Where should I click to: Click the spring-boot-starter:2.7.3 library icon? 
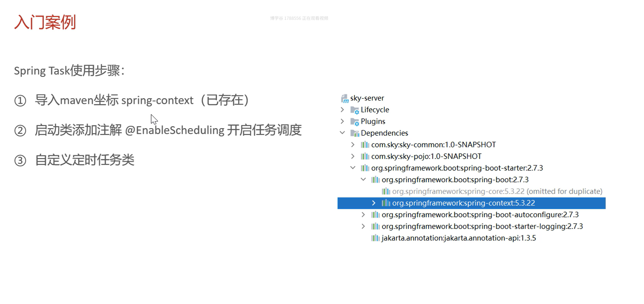365,168
